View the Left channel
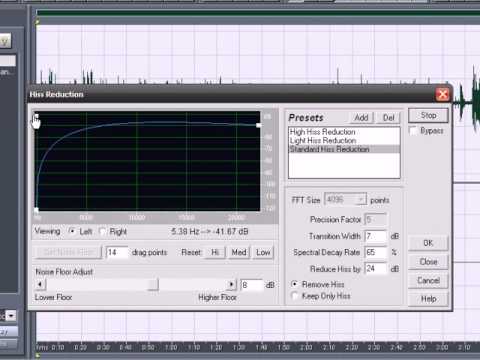The image size is (480, 360). tap(71, 231)
